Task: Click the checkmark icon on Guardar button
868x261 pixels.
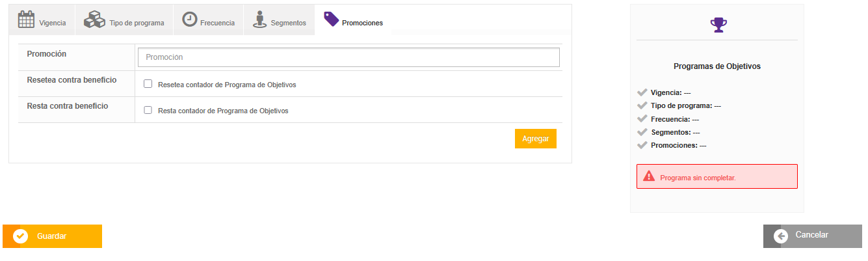Action: tap(20, 236)
